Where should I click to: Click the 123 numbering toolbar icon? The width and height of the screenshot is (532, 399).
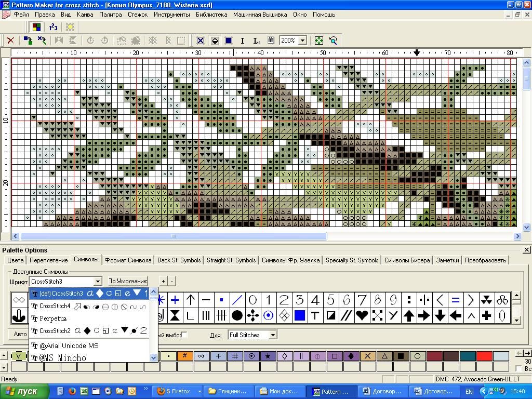53,27
